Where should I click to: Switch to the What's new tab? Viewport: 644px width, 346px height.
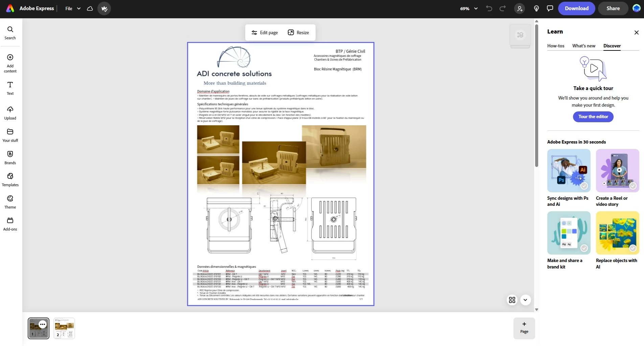tap(584, 46)
